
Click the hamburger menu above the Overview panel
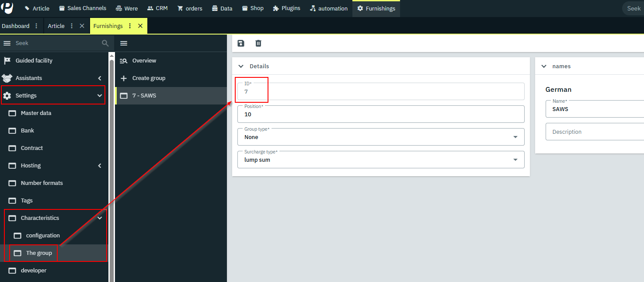(124, 43)
